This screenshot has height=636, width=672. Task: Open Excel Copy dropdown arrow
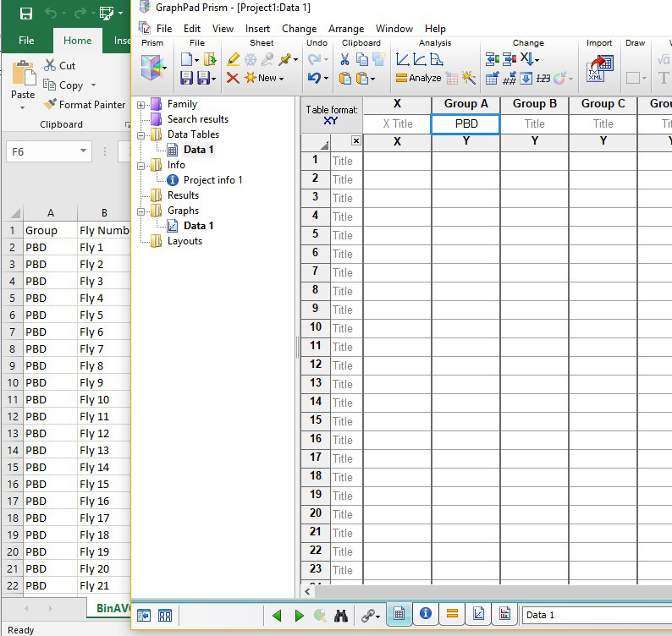point(93,85)
